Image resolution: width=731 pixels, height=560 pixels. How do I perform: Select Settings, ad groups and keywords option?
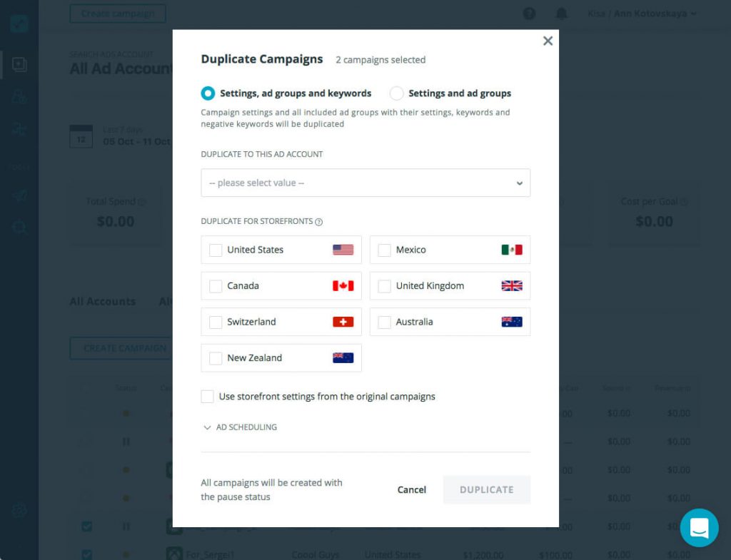(208, 93)
